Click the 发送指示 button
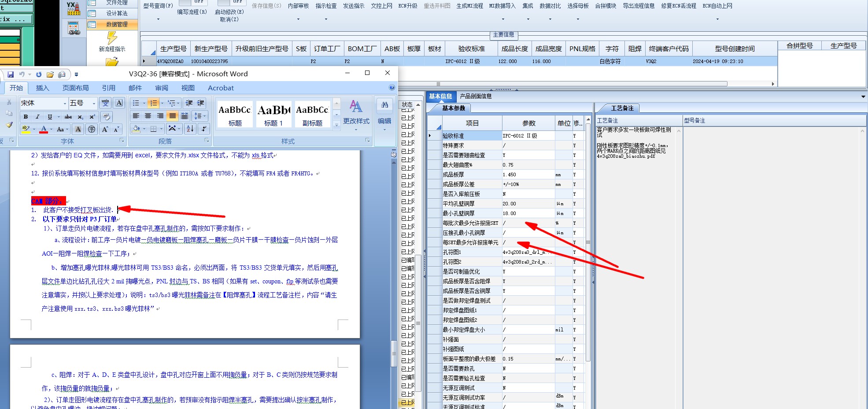 (354, 6)
